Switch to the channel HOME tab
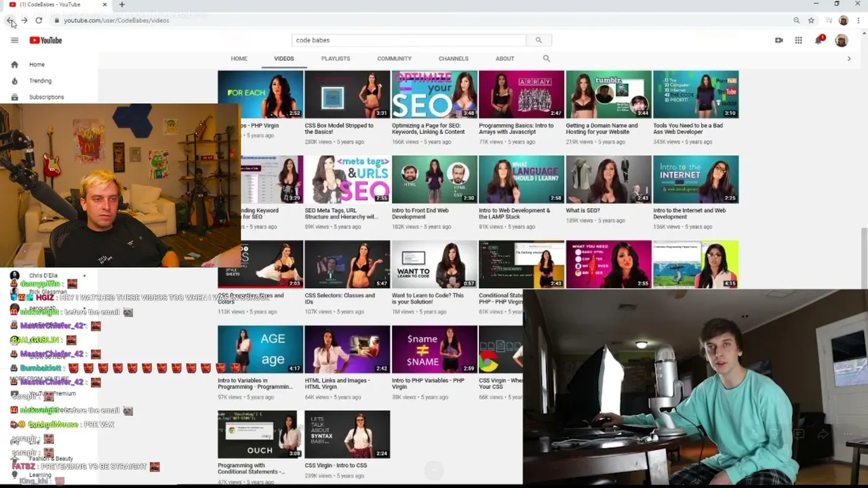Screen dimensions: 868x488 tap(239, 59)
